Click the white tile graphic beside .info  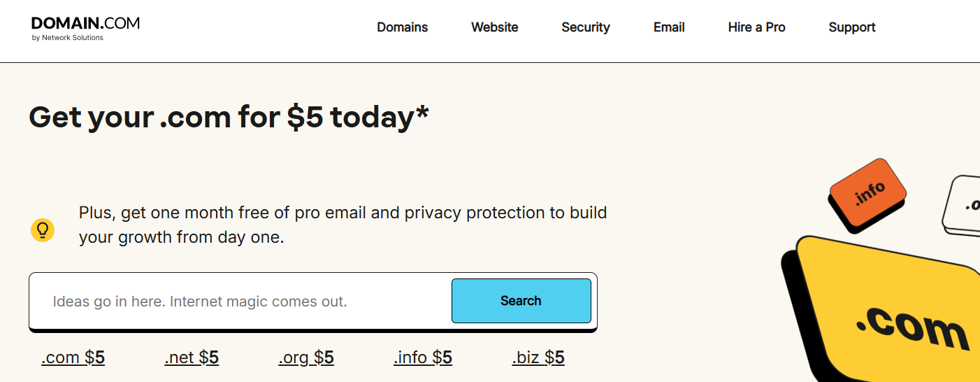[x=961, y=206]
